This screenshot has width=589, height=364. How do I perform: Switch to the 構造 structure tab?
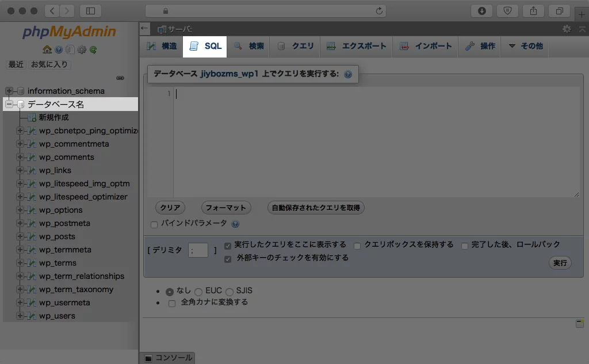(x=162, y=46)
